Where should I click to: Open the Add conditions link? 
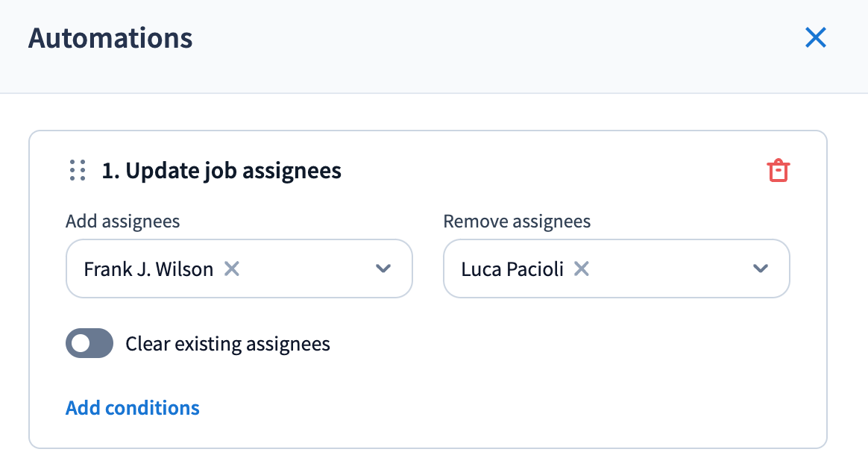point(133,408)
